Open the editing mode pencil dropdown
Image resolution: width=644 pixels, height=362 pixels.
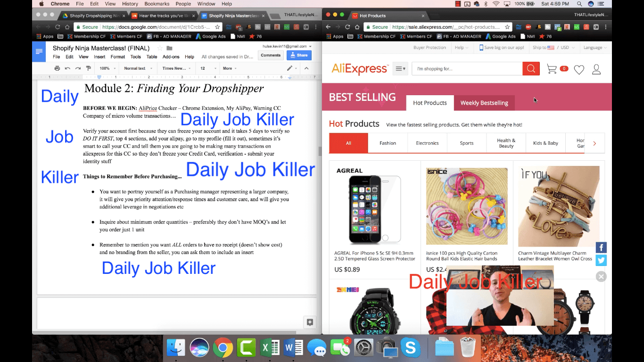click(292, 68)
